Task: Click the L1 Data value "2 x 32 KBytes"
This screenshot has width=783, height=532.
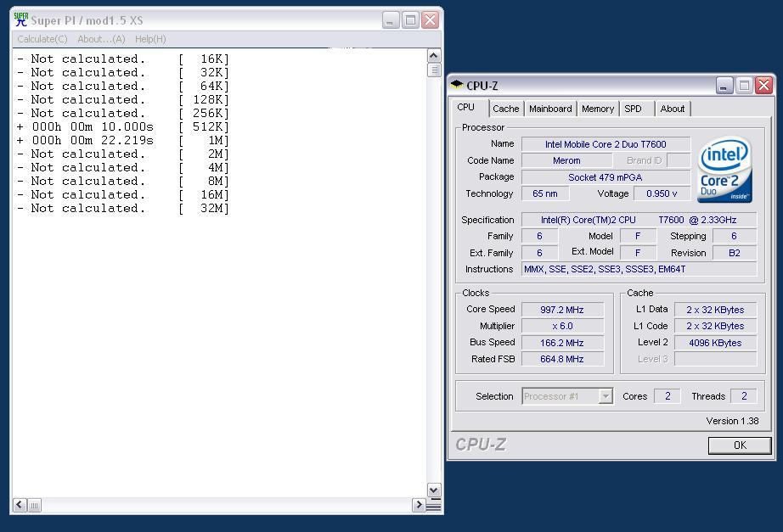Action: [x=715, y=310]
